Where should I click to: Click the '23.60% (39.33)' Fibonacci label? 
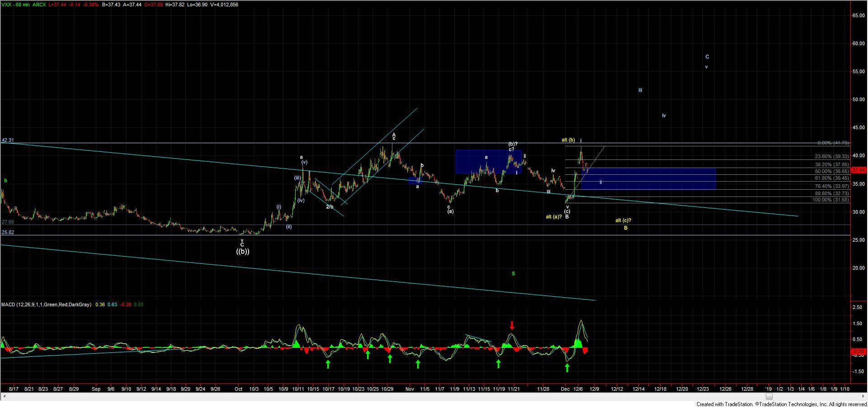click(x=832, y=156)
